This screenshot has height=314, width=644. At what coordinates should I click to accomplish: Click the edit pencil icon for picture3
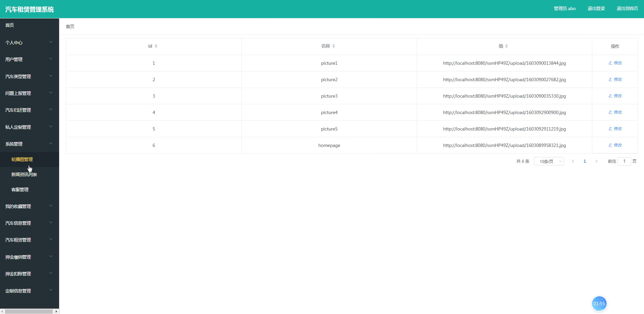click(x=610, y=96)
